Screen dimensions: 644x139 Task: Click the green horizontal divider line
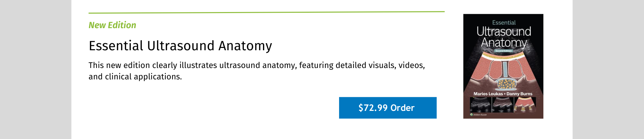267,12
